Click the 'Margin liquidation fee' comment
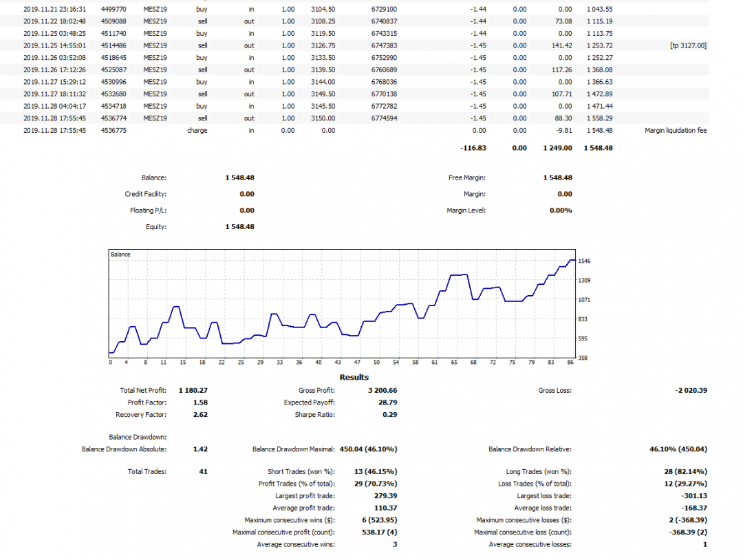The height and width of the screenshot is (560, 743). tap(676, 130)
